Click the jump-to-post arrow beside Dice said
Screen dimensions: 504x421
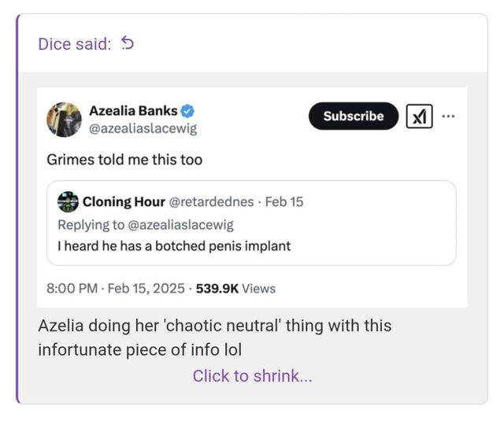(x=128, y=44)
